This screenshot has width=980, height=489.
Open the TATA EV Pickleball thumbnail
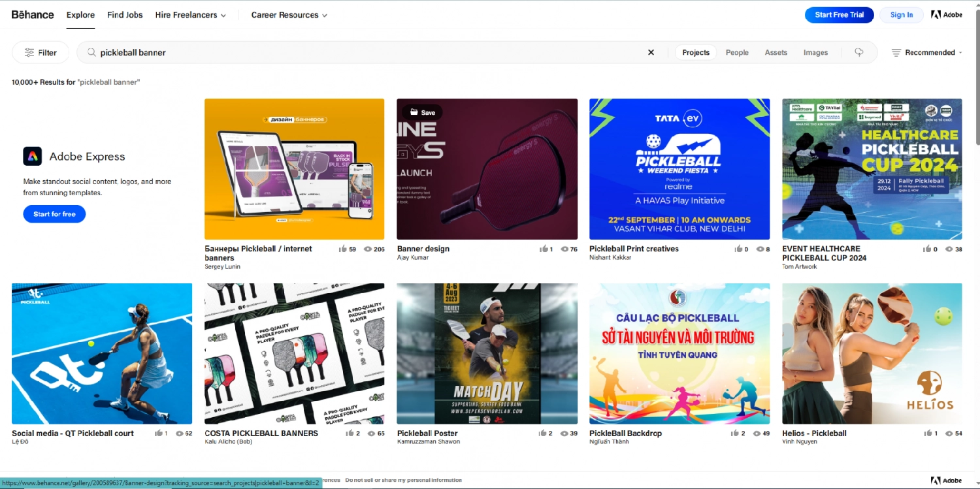(679, 169)
